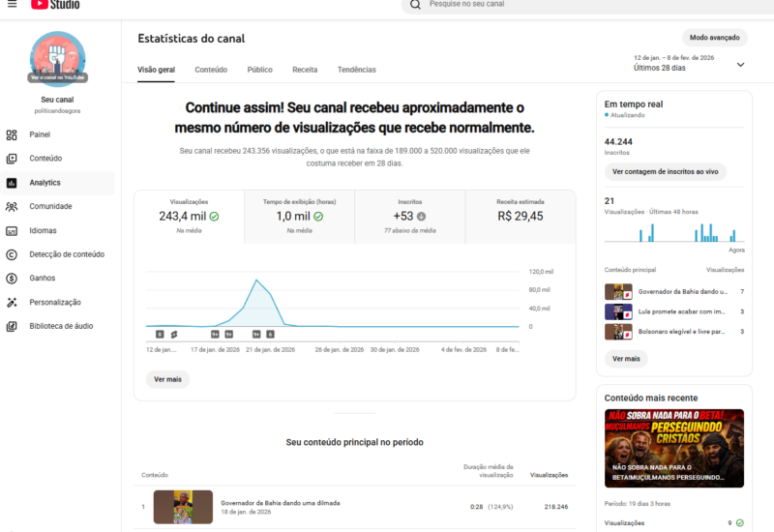Screen dimensions: 774x532
Task: Click the 218.246 views value
Action: [555, 507]
